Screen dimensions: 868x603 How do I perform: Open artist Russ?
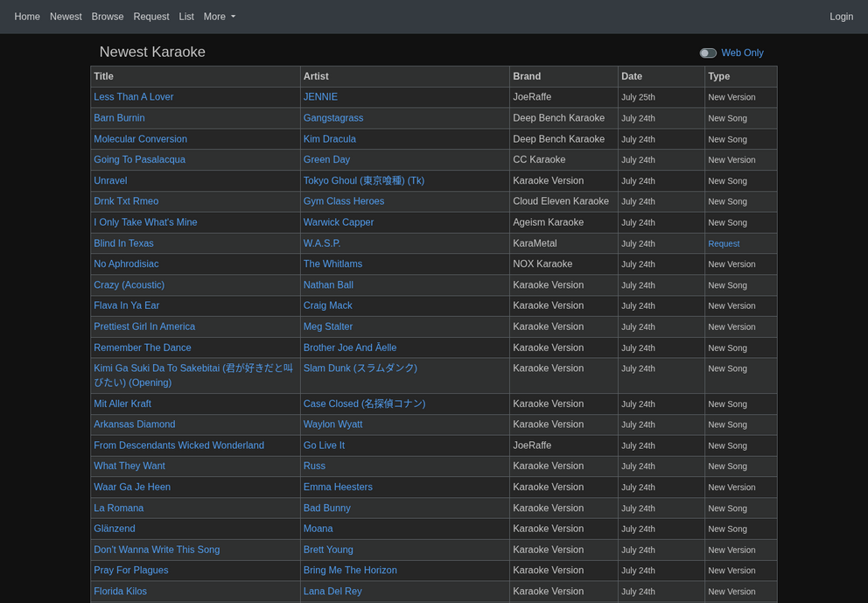(x=314, y=466)
